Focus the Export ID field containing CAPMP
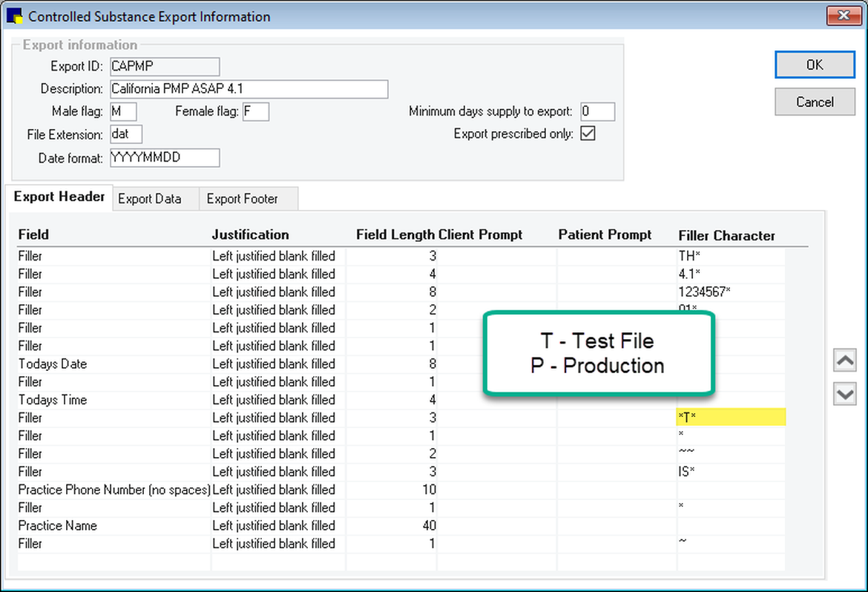This screenshot has width=868, height=592. click(x=165, y=67)
